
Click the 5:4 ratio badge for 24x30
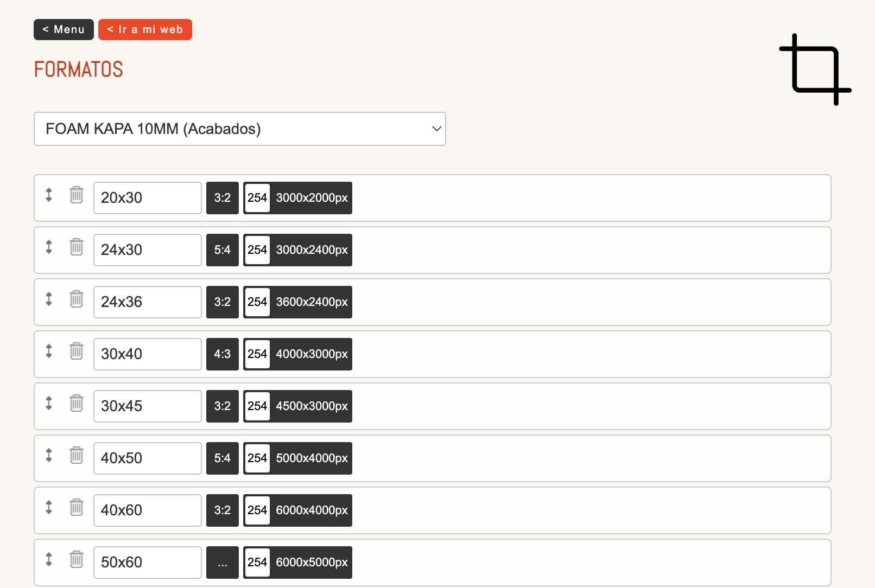point(222,250)
